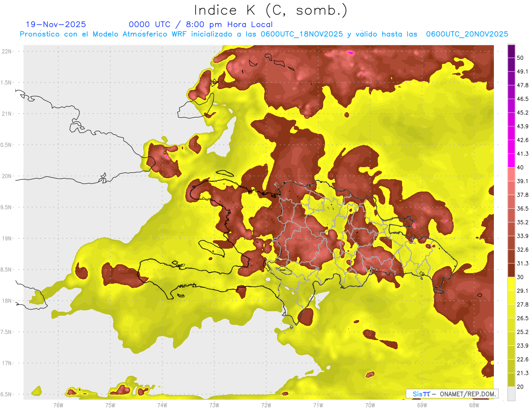The image size is (532, 411).
Task: Click the '70W' longitude label
Action: [x=370, y=405]
